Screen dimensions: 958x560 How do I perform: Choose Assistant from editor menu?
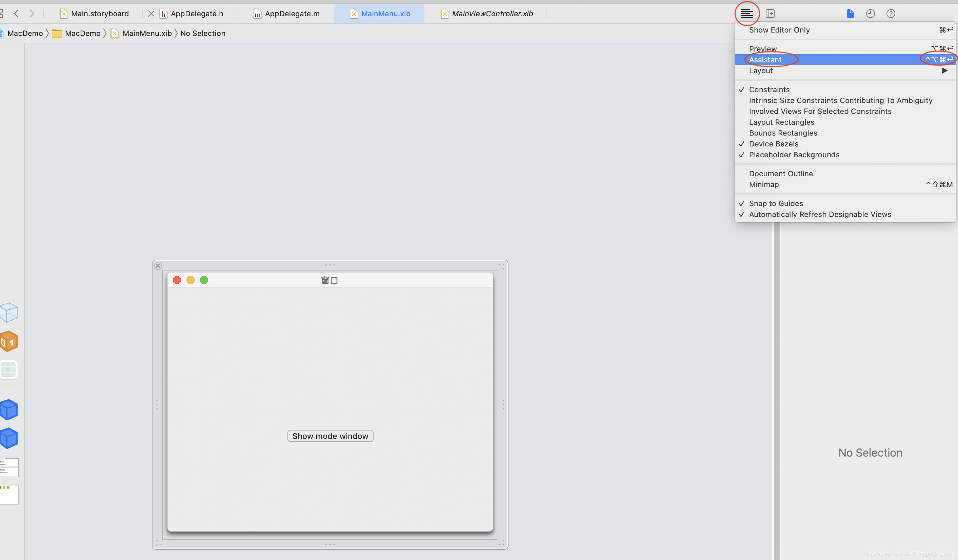tap(765, 60)
